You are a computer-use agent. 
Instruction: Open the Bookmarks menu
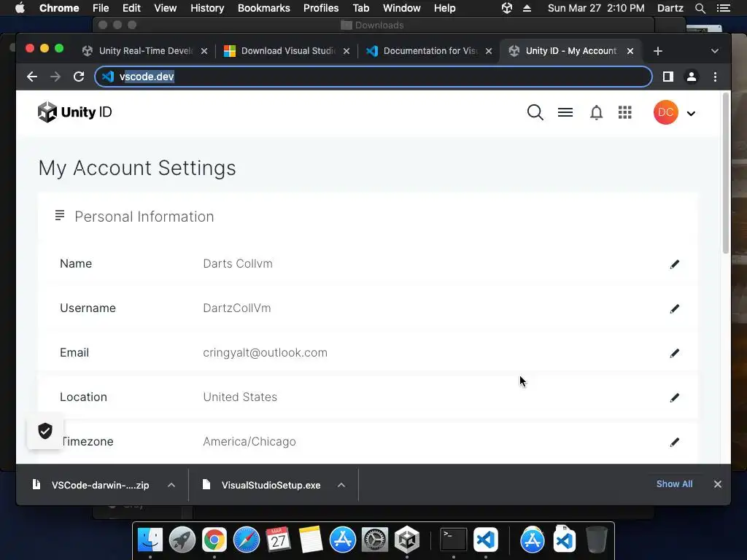pos(263,8)
